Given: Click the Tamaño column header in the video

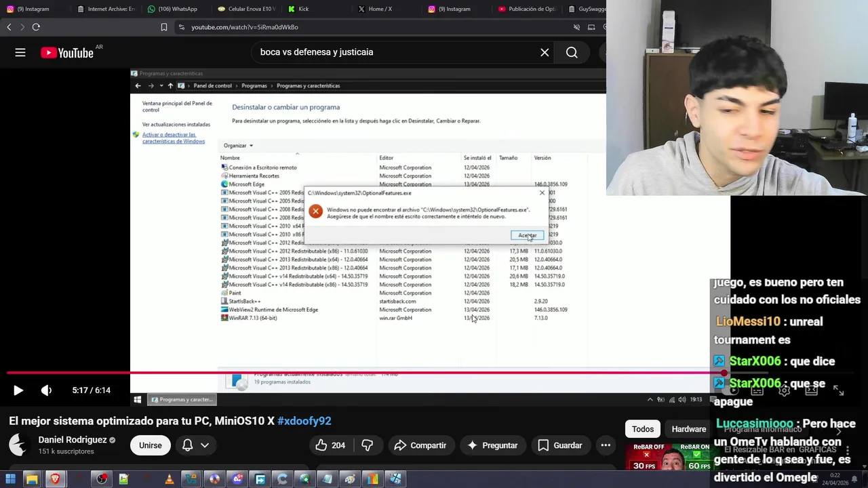Looking at the screenshot, I should pyautogui.click(x=509, y=158).
